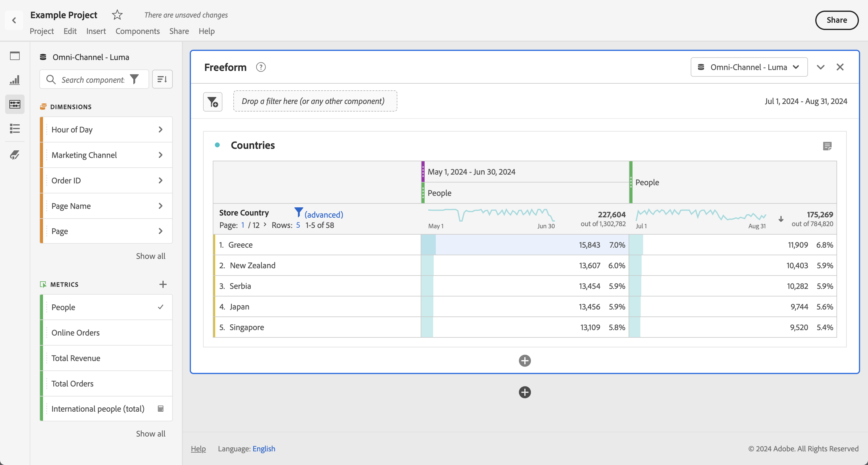Click the Search components field
The height and width of the screenshot is (465, 868).
click(x=93, y=79)
